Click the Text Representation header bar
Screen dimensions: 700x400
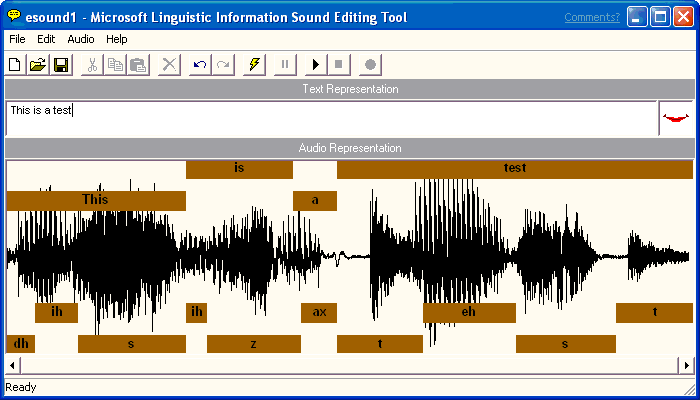[350, 89]
